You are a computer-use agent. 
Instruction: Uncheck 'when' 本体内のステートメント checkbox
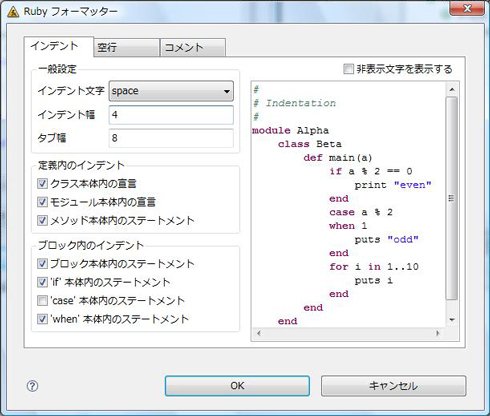tap(42, 319)
